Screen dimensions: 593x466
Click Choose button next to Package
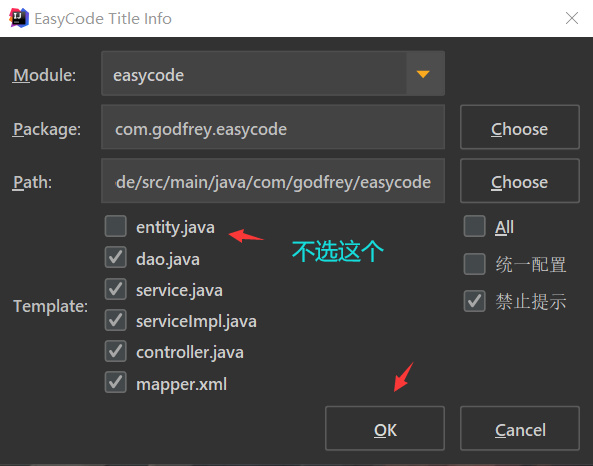tap(520, 127)
